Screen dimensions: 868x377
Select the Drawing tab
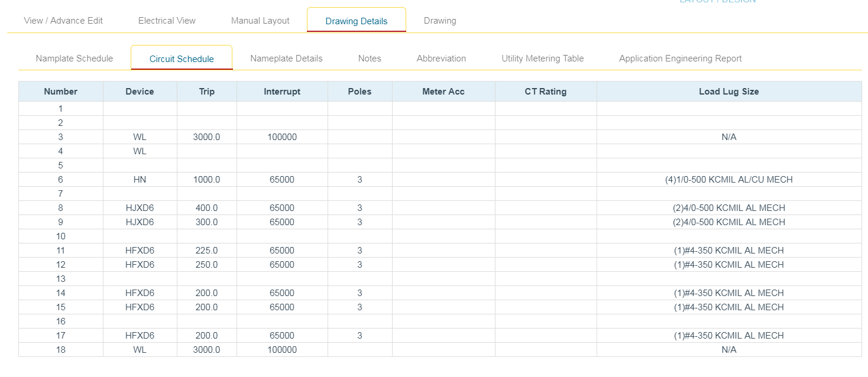tap(439, 20)
